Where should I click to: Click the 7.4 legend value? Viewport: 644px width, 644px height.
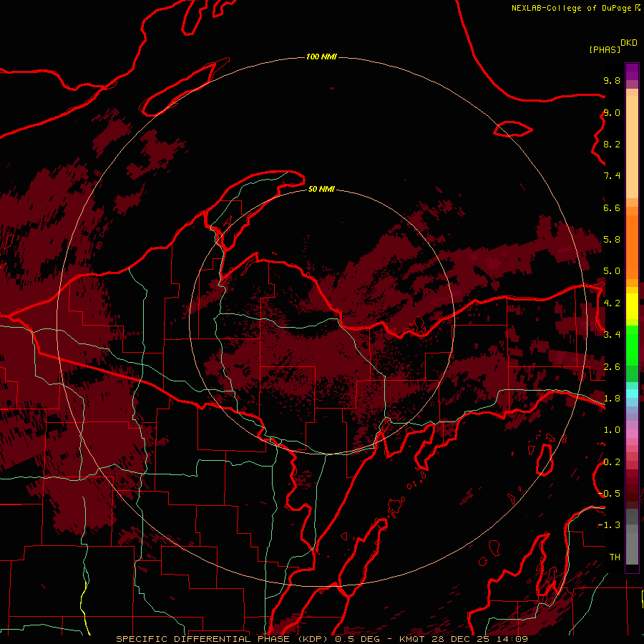pyautogui.click(x=612, y=176)
